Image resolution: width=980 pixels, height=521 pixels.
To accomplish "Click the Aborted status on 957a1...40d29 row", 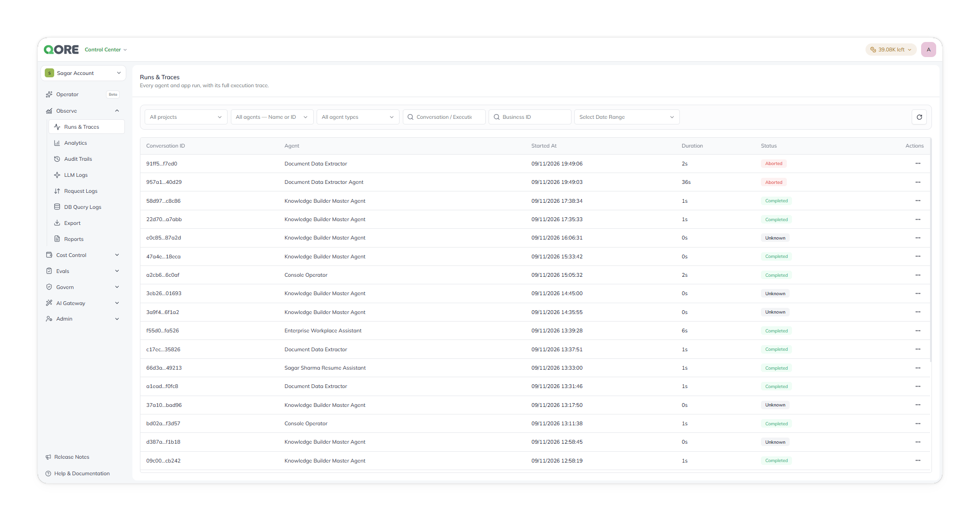I will coord(774,182).
